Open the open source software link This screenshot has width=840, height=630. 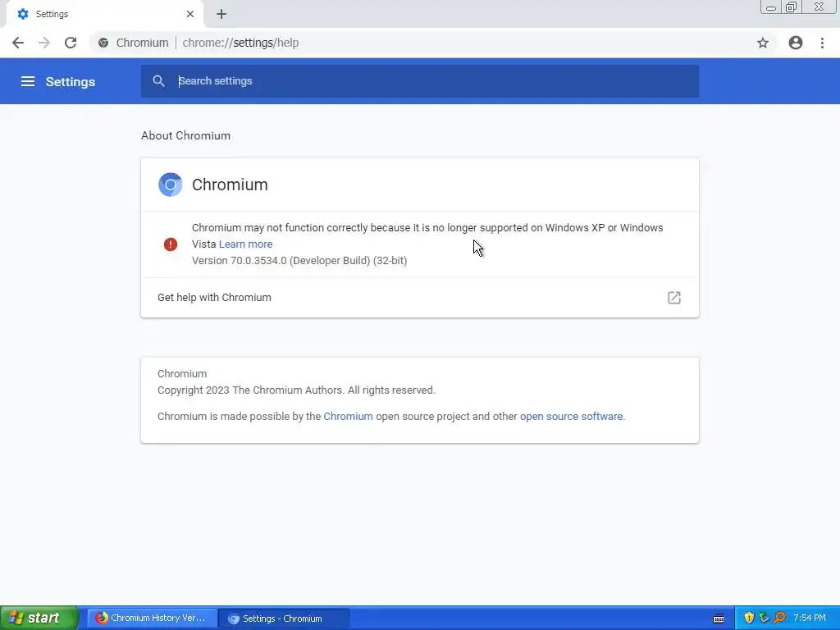pyautogui.click(x=571, y=416)
